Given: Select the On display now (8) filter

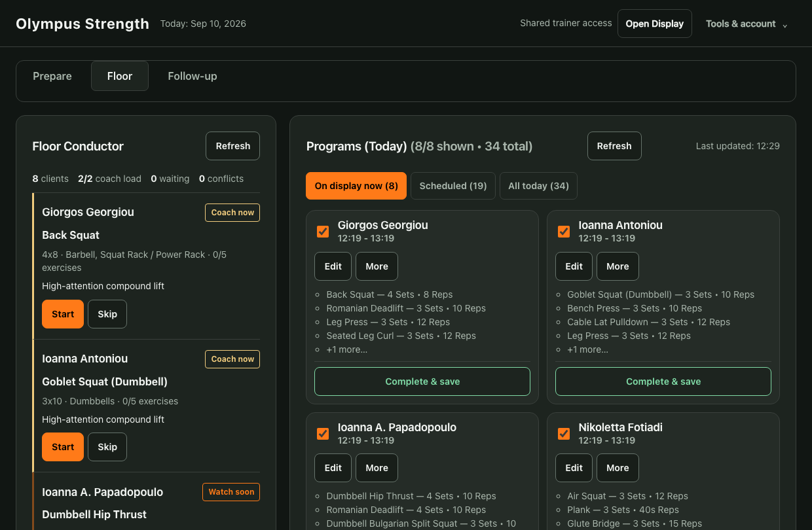Looking at the screenshot, I should click(x=356, y=186).
